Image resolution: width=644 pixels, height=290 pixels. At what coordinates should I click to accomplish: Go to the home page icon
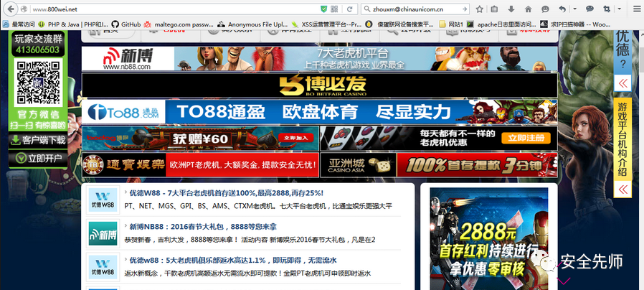(x=528, y=9)
